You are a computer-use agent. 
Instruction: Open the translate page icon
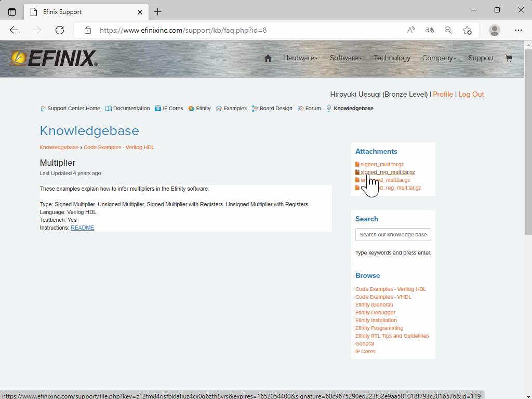tap(430, 30)
